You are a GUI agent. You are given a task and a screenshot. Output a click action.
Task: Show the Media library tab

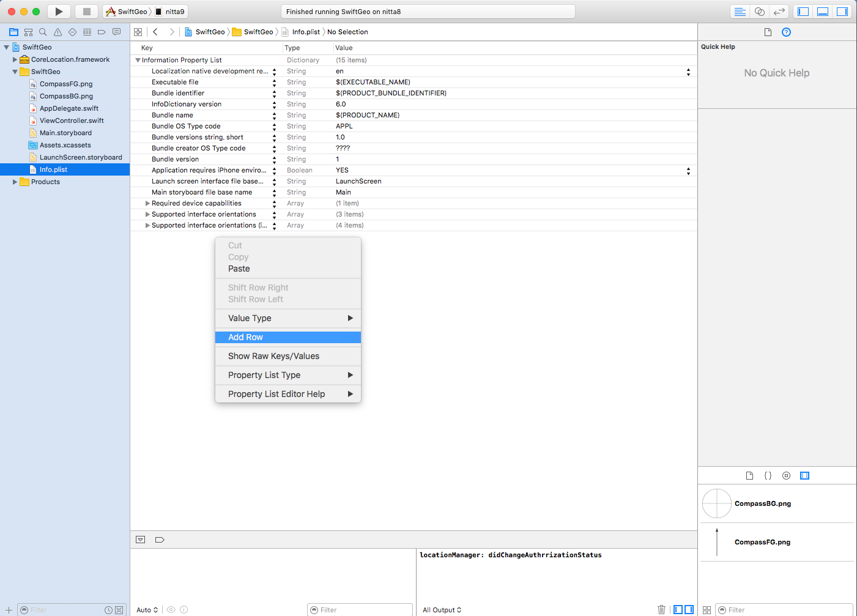tap(804, 475)
